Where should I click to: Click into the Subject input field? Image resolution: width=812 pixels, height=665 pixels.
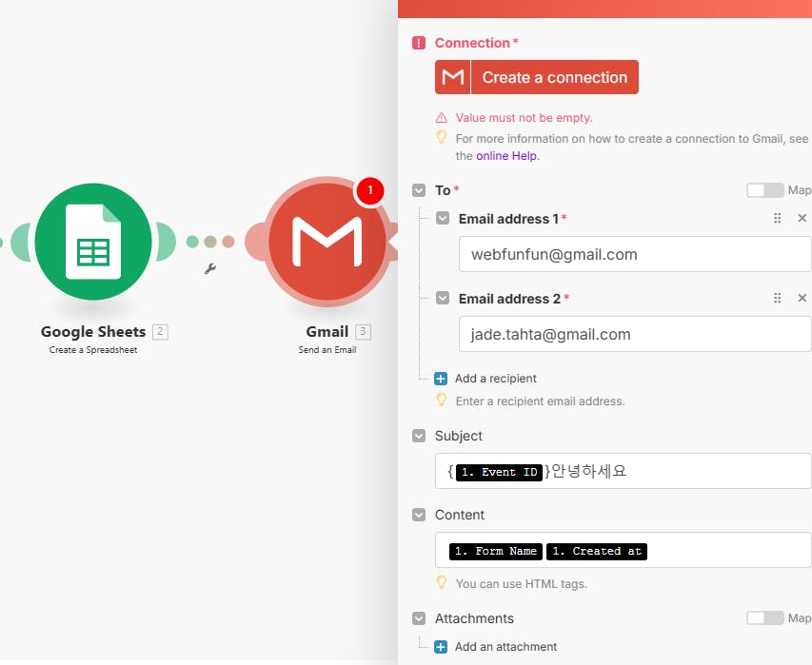click(624, 471)
